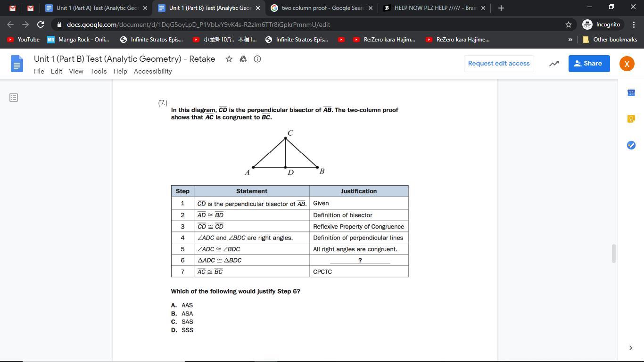Screen dimensions: 644x362
Task: Click the address bar URL
Action: tap(198, 25)
